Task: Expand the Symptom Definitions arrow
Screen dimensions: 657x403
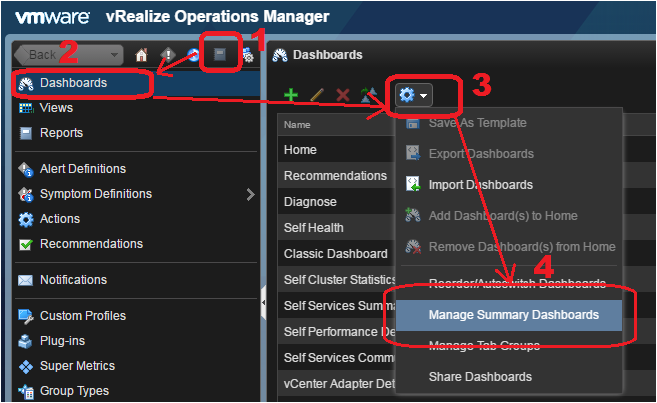Action: pos(250,194)
